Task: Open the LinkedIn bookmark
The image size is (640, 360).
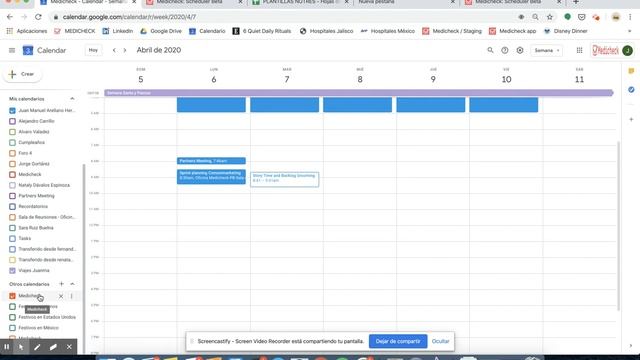Action: (118, 31)
